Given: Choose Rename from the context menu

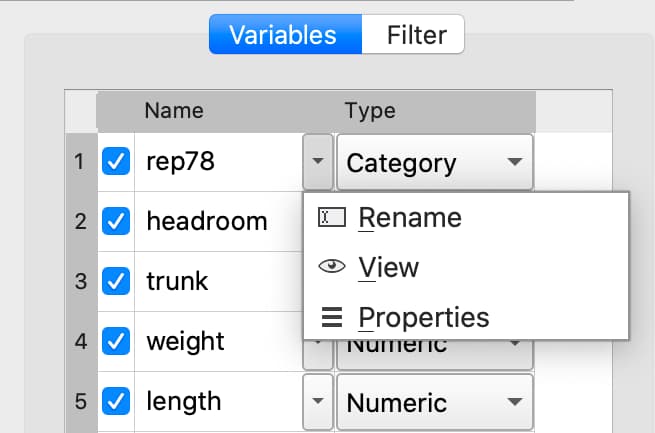Looking at the screenshot, I should coord(409,218).
